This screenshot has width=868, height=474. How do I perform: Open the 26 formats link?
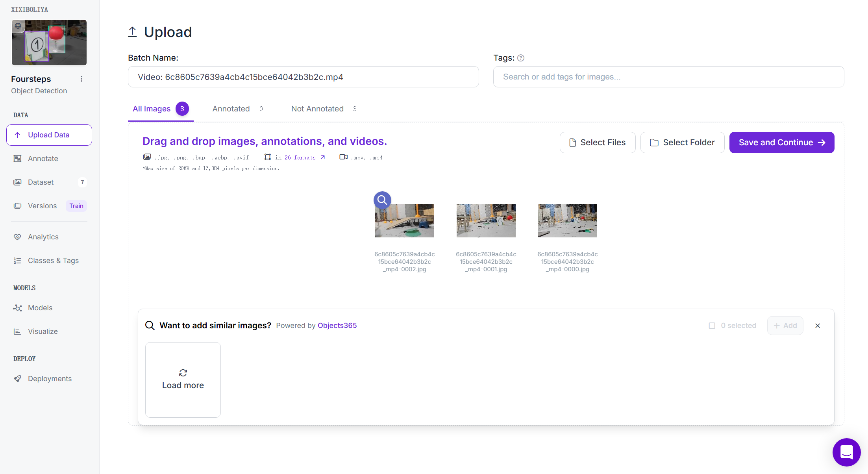tap(300, 157)
